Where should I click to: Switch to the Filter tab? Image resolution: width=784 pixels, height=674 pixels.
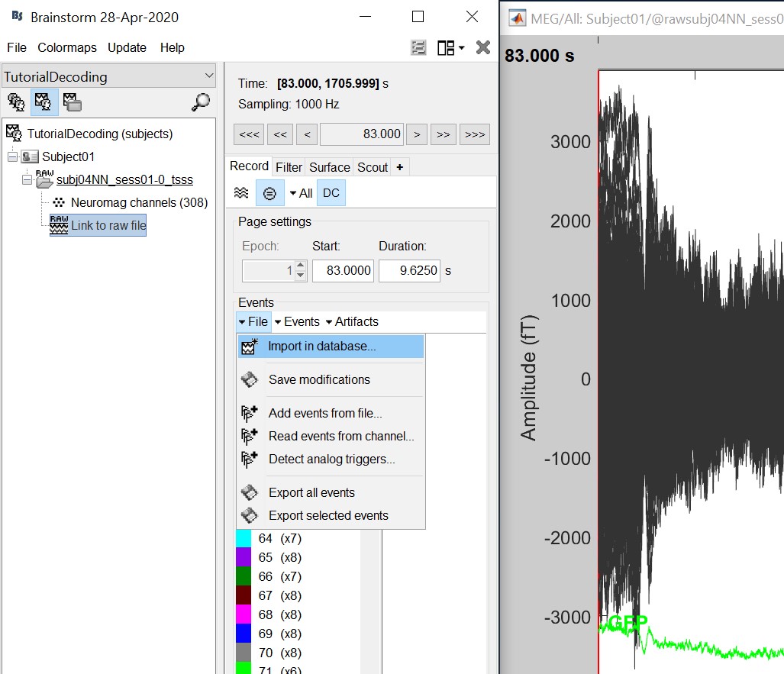pos(289,167)
